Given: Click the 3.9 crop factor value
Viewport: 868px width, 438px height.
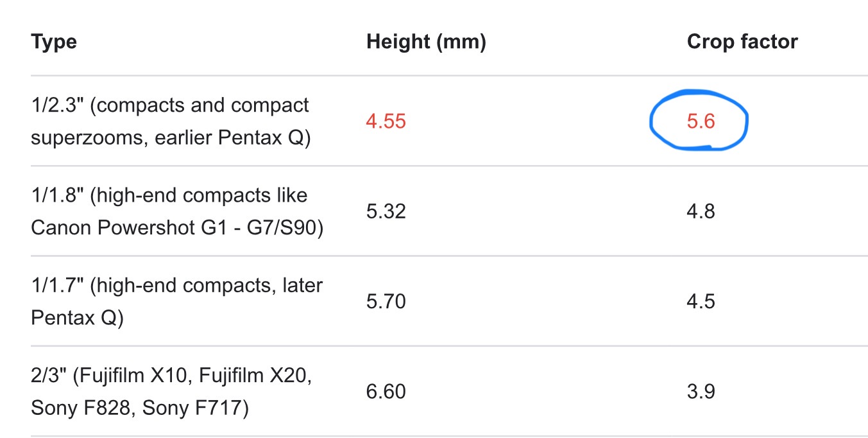Looking at the screenshot, I should [x=701, y=391].
